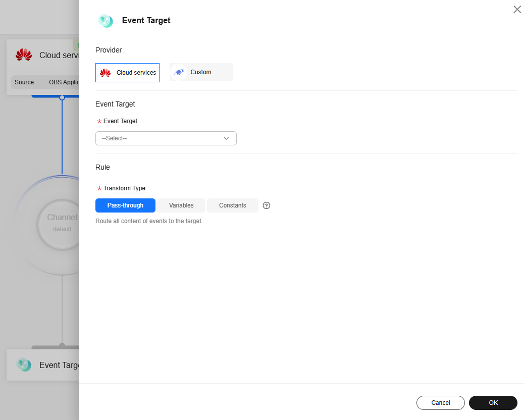Click the Huawei logo in Cloud services provider
Viewport: 524px width, 420px height.
(x=106, y=73)
